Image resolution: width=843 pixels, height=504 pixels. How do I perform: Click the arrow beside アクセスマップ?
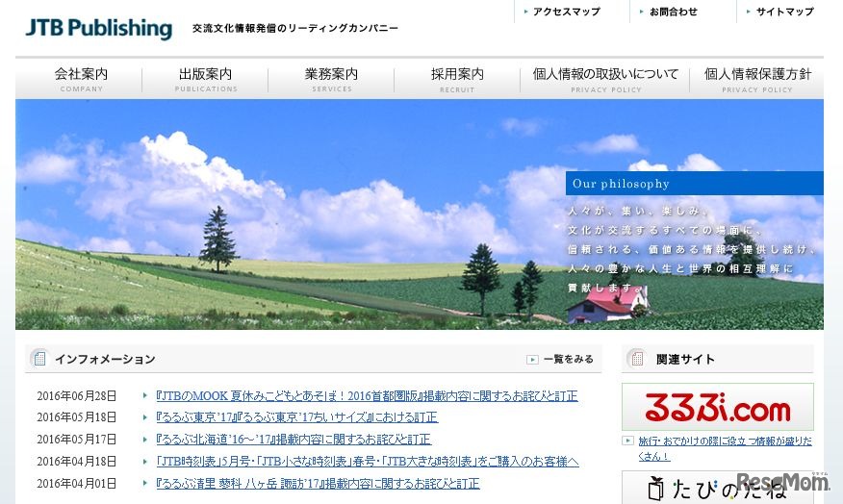pyautogui.click(x=525, y=12)
